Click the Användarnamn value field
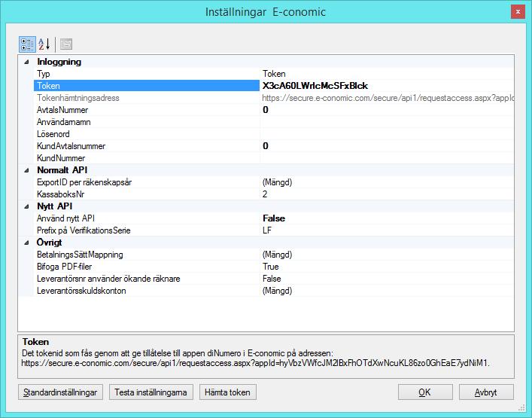532x418 pixels. pyautogui.click(x=387, y=122)
